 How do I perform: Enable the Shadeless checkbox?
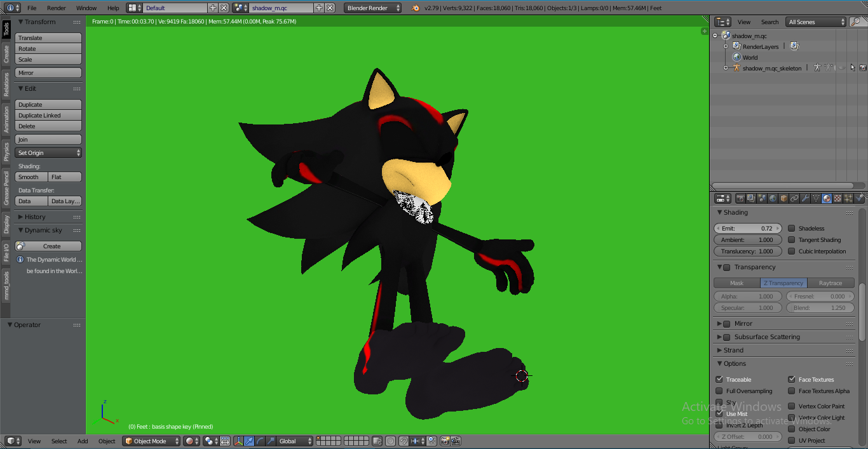(x=792, y=228)
